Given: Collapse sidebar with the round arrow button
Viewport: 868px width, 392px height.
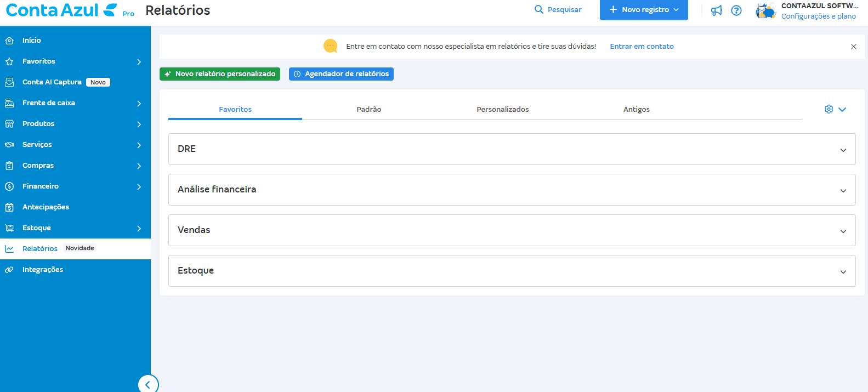Looking at the screenshot, I should [x=148, y=384].
